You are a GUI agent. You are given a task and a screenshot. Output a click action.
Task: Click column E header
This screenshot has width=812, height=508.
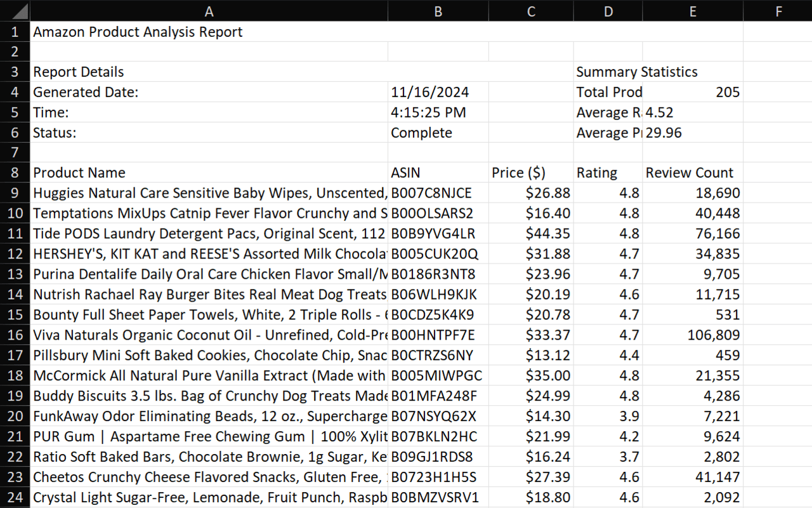coord(692,11)
